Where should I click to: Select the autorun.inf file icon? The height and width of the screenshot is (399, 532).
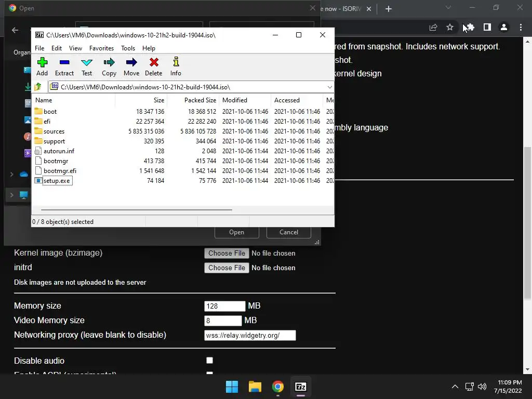click(38, 151)
